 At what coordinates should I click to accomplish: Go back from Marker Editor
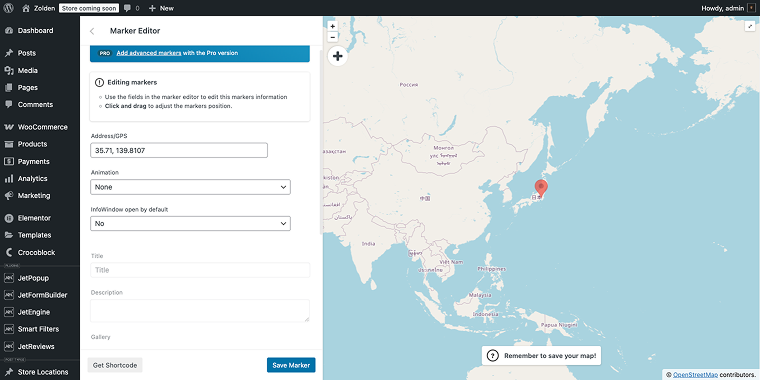92,31
